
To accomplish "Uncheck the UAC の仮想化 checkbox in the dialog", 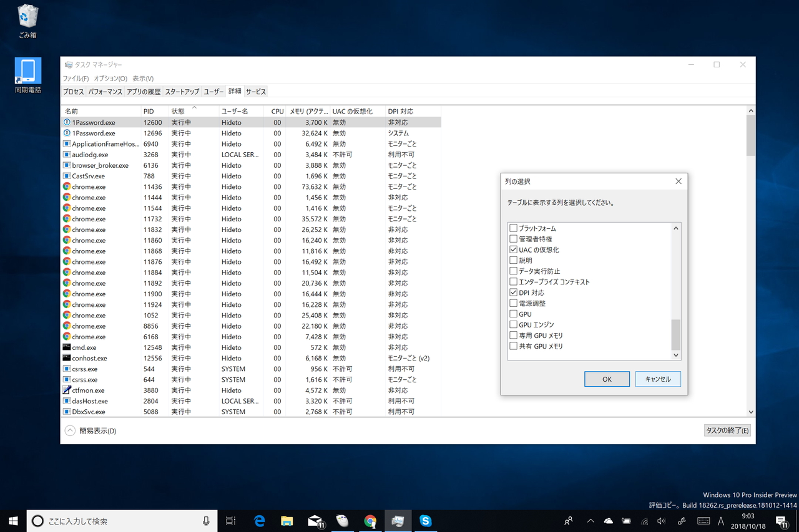I will 513,249.
